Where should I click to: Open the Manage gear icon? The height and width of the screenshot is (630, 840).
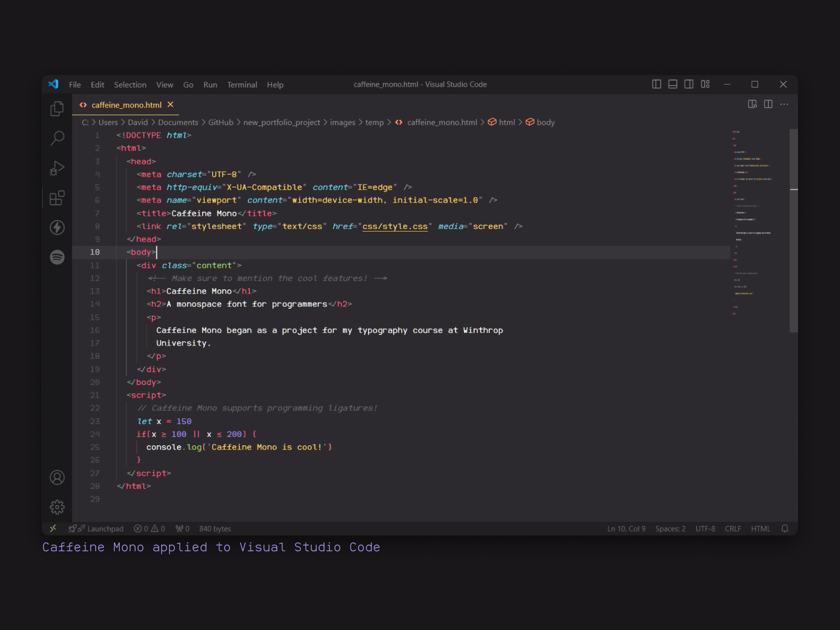[x=57, y=507]
